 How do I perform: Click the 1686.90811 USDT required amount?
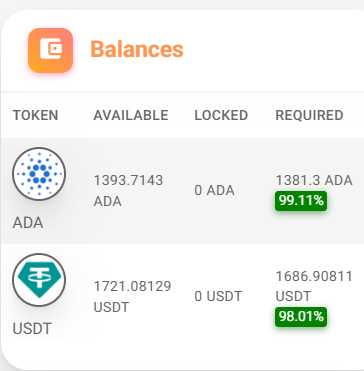314,286
